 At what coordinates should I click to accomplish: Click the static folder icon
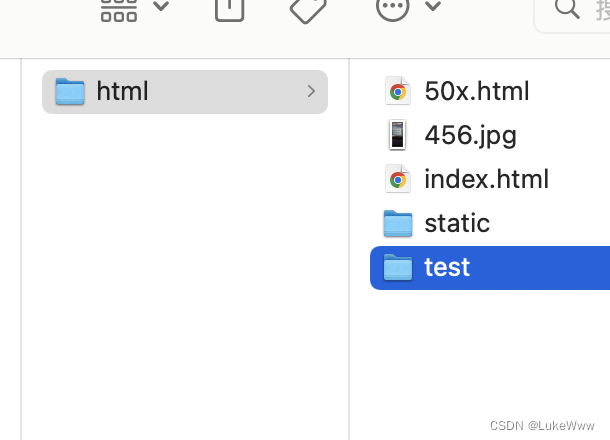pos(398,223)
